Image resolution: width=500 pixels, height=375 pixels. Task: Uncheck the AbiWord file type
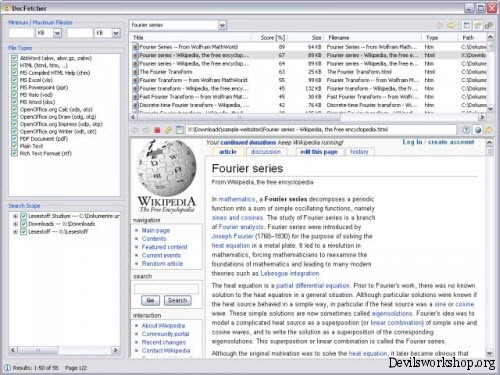14,58
